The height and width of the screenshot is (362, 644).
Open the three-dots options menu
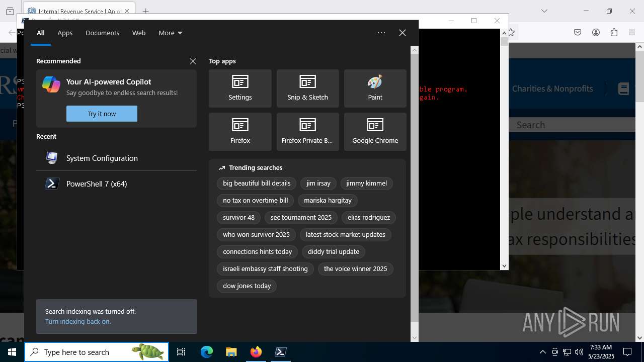(x=381, y=33)
